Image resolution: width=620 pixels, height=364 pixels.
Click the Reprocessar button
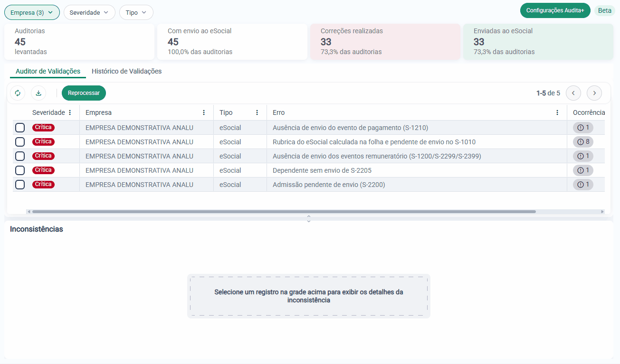[84, 93]
